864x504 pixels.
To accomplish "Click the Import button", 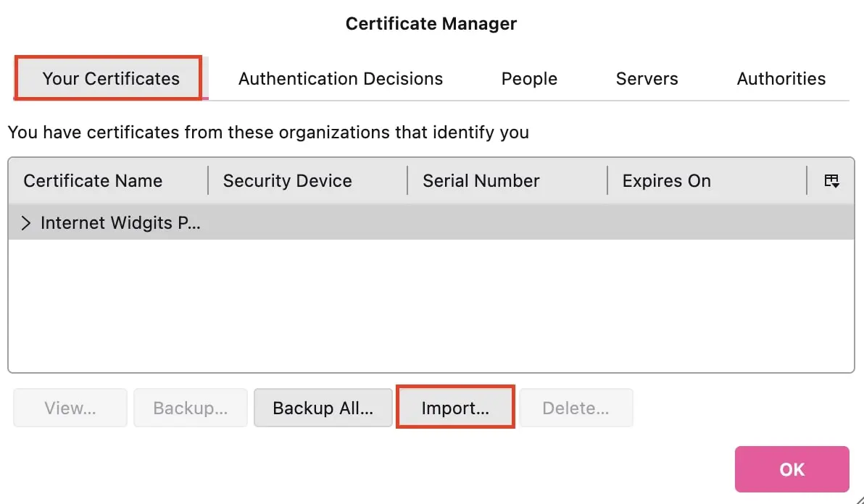I will coord(454,407).
